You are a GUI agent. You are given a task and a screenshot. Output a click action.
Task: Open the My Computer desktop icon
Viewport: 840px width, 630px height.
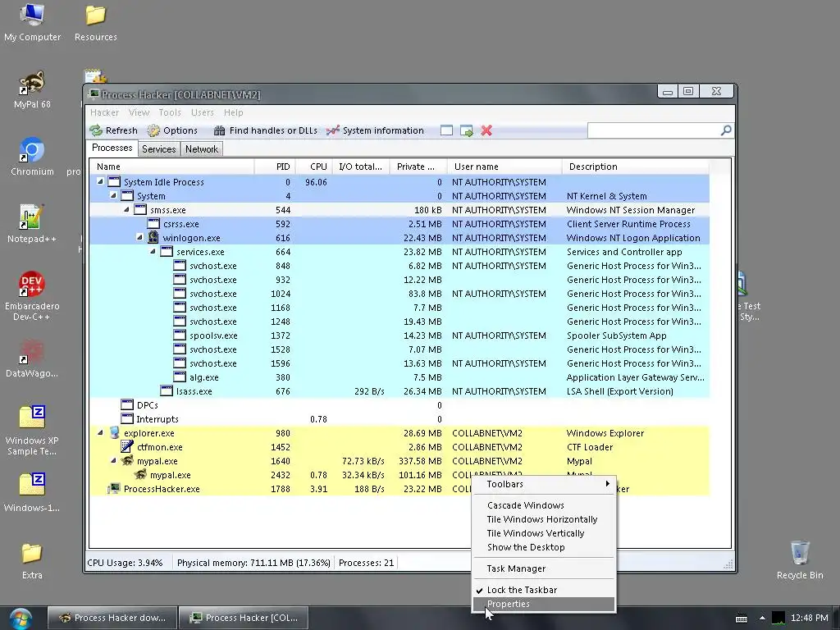32,22
